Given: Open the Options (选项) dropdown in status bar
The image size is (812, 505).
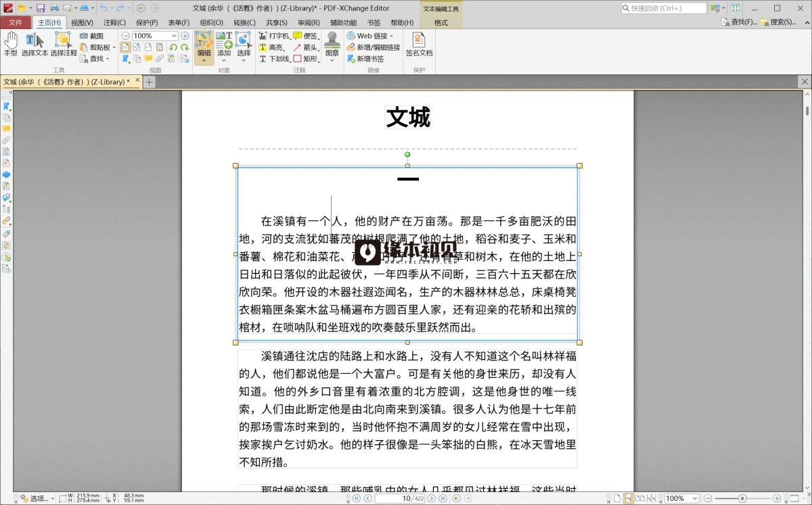Looking at the screenshot, I should click(x=37, y=498).
